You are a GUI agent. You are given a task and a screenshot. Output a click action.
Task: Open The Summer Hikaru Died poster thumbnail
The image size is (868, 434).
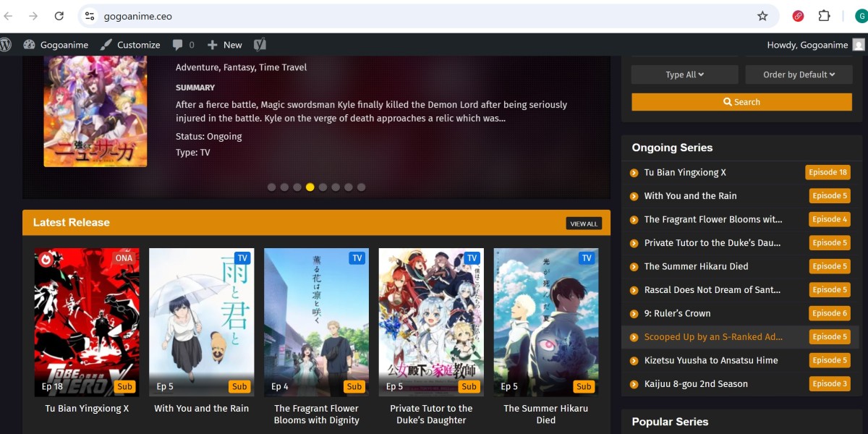[546, 323]
